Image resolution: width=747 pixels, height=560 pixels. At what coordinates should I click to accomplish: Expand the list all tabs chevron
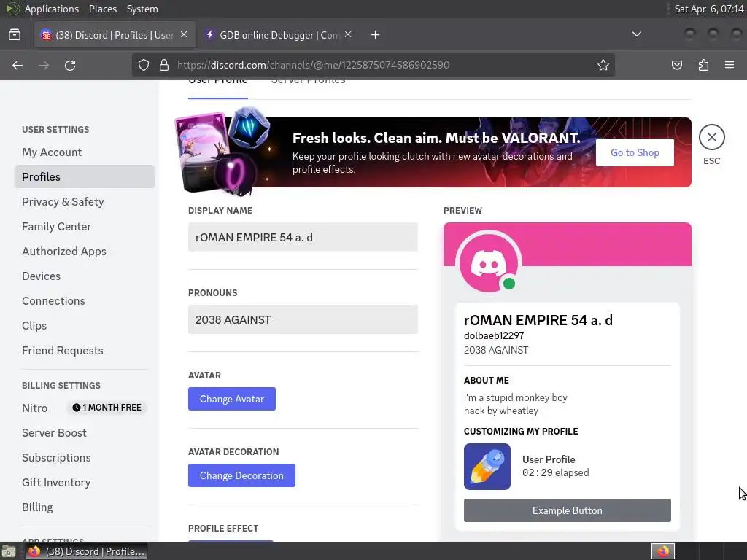pos(636,34)
